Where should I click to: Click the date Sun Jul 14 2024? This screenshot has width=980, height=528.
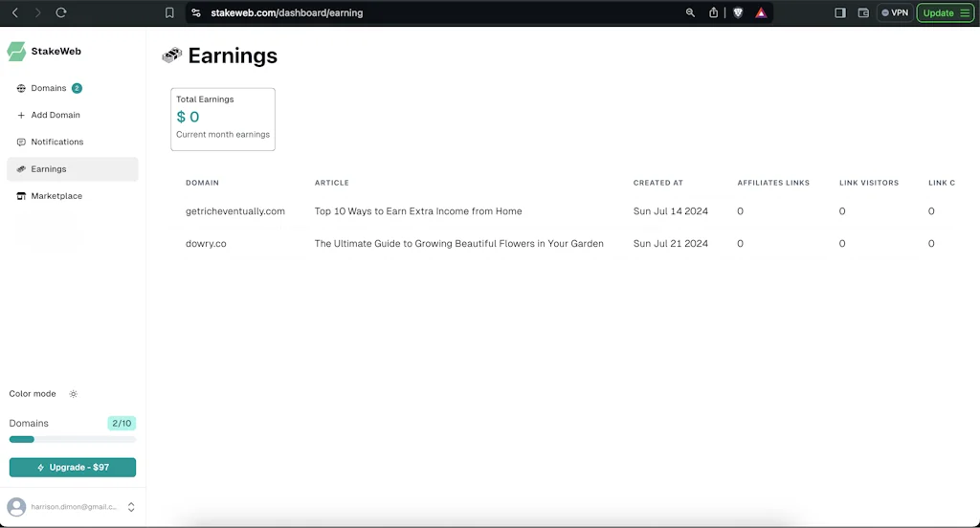[x=671, y=211]
